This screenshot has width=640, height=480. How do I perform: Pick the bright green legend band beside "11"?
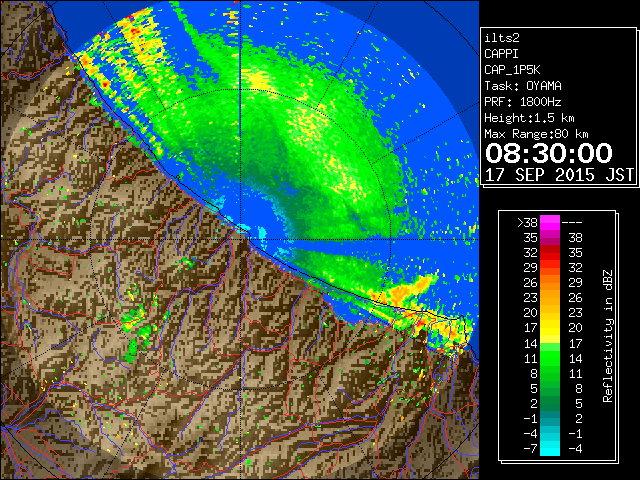click(550, 358)
